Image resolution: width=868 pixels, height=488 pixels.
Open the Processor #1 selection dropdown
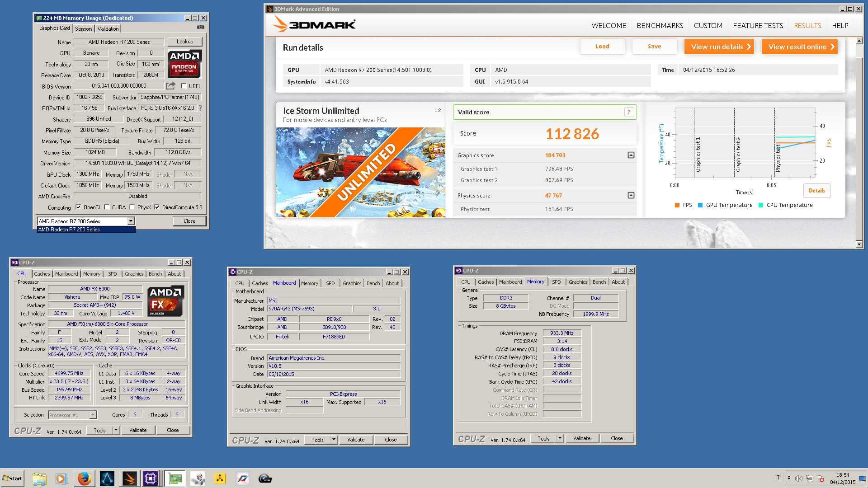(x=93, y=415)
